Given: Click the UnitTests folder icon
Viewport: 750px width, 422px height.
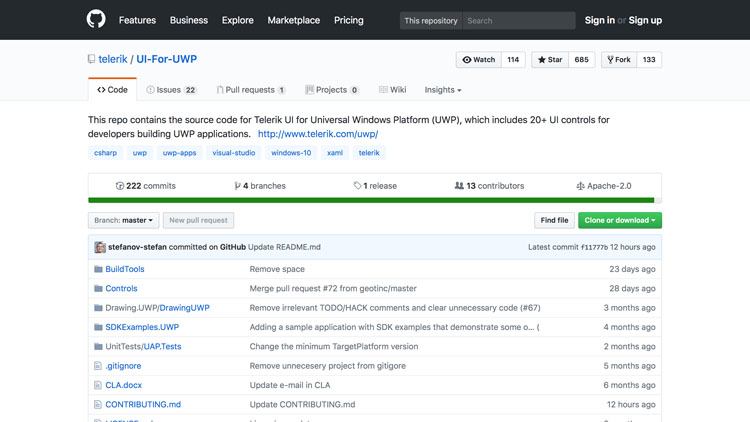Looking at the screenshot, I should (99, 346).
